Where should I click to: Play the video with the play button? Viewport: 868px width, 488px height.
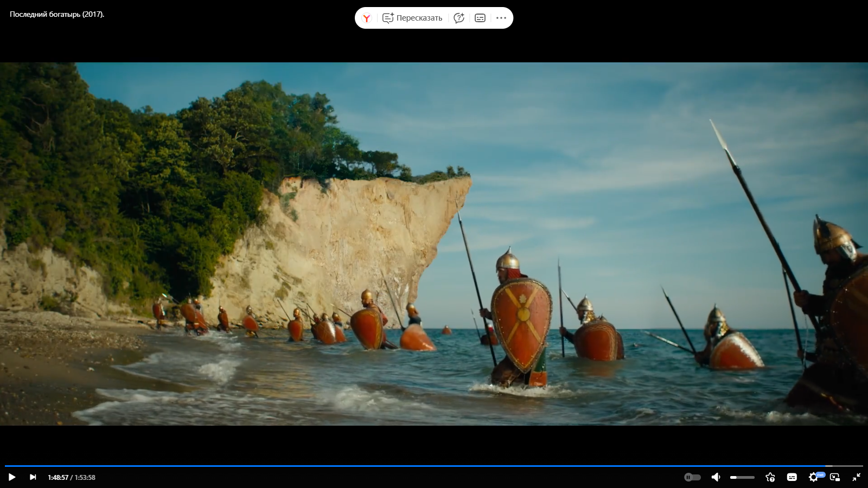click(x=12, y=477)
